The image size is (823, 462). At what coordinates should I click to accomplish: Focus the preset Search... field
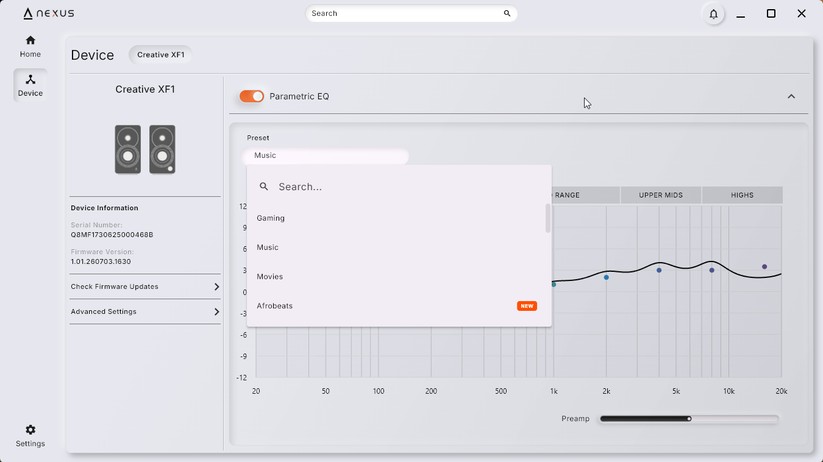point(399,186)
